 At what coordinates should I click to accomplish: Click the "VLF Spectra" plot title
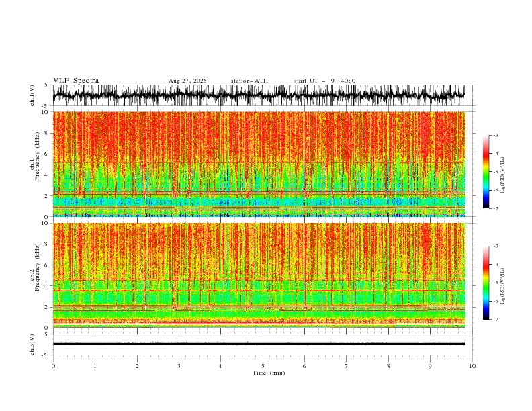click(x=76, y=81)
